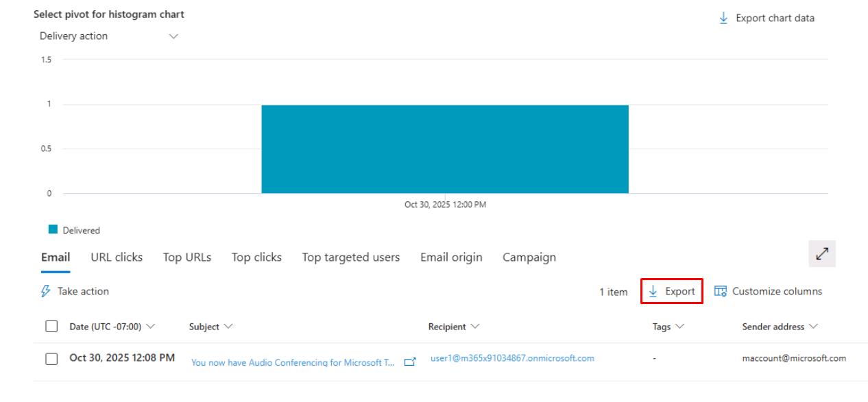Open email in new window icon
The image size is (868, 402).
[410, 362]
